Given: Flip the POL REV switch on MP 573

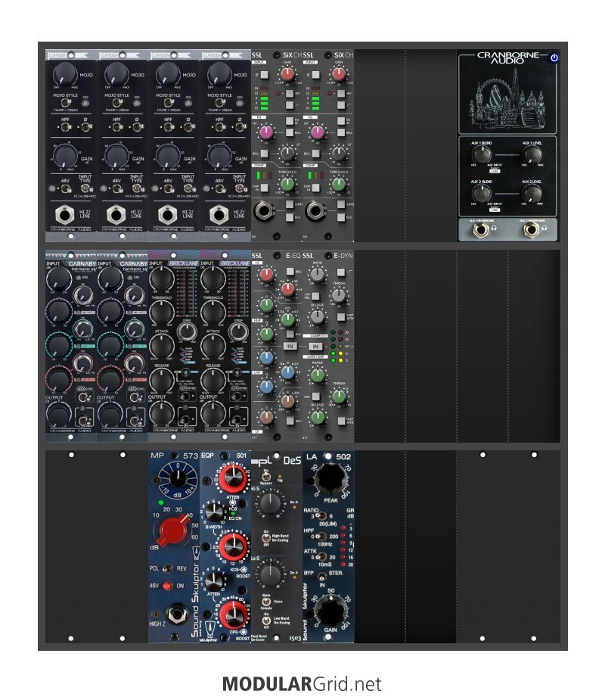Looking at the screenshot, I should click(167, 568).
